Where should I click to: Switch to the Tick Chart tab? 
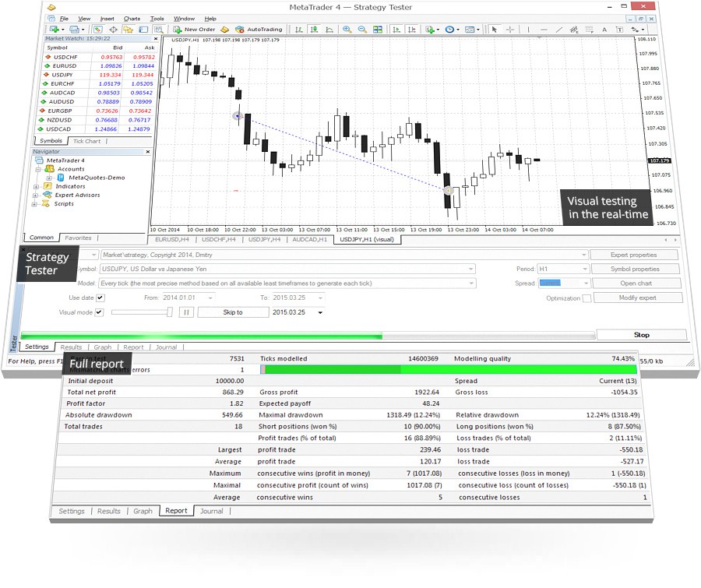86,141
